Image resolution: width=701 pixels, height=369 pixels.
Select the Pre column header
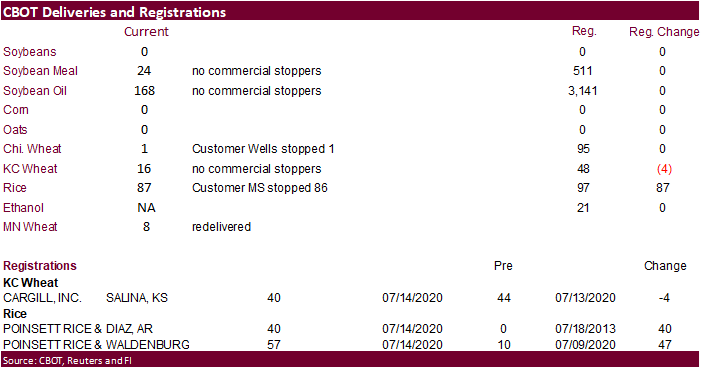coord(503,266)
